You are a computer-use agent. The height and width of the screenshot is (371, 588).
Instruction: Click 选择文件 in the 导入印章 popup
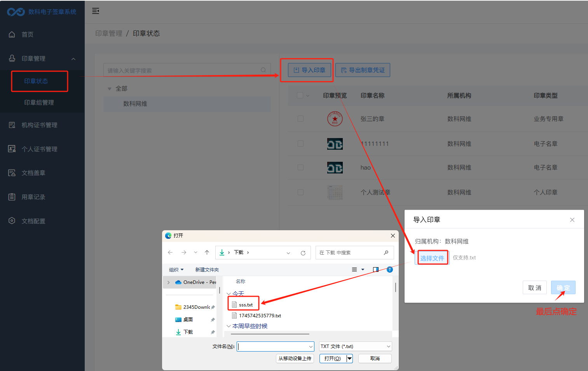coord(432,258)
